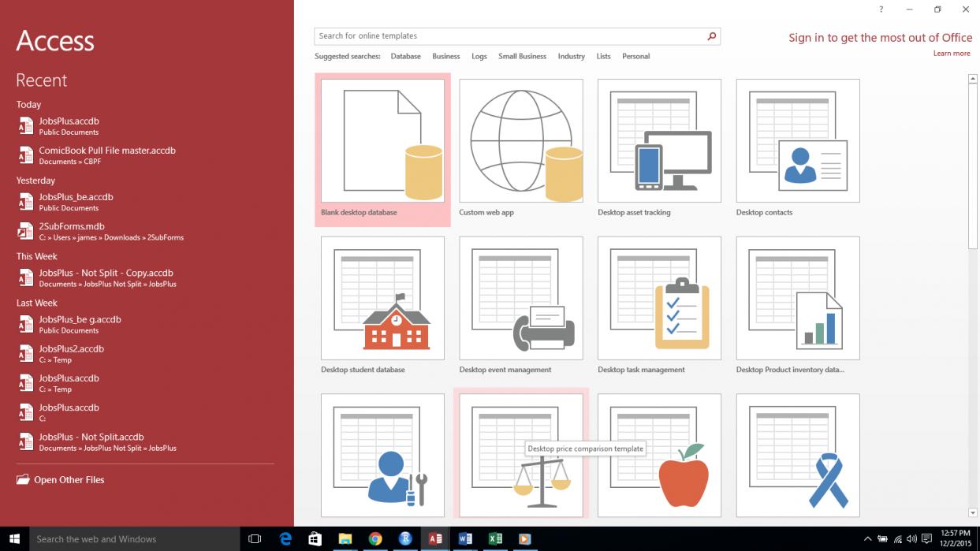Open JobsPlus - Not Split.accdb
The width and height of the screenshot is (980, 551).
[145, 441]
